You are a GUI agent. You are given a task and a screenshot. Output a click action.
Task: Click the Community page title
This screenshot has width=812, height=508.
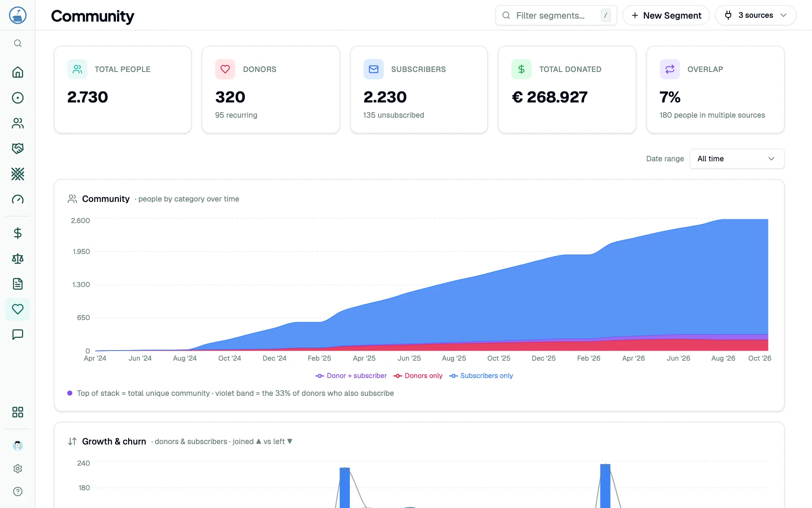[93, 16]
